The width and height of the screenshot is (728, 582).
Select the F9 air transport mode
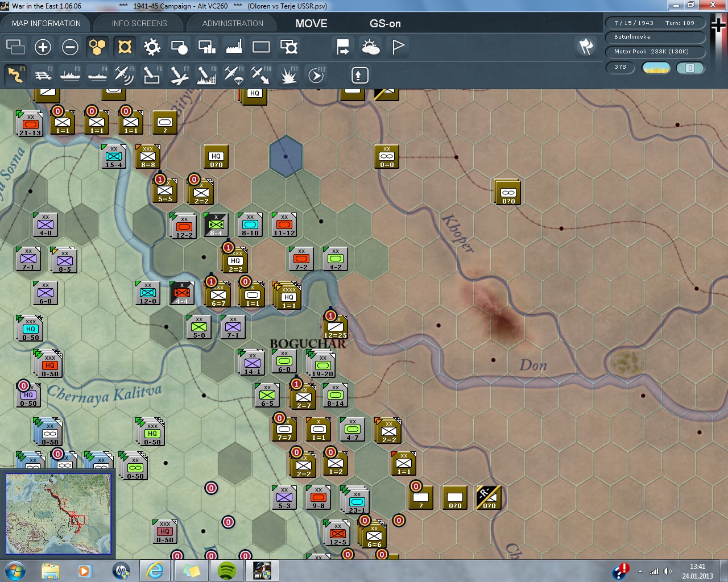(234, 74)
